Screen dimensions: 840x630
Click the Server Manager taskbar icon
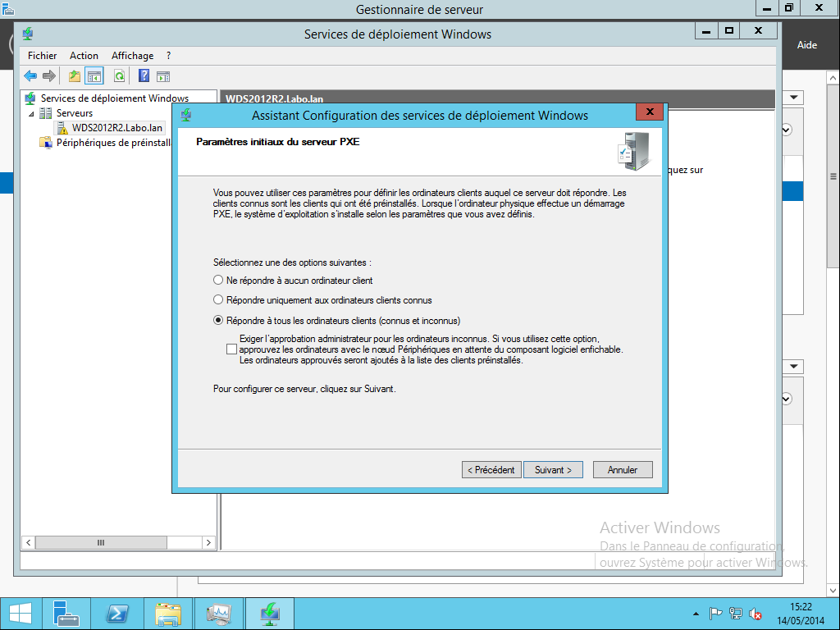(66, 614)
